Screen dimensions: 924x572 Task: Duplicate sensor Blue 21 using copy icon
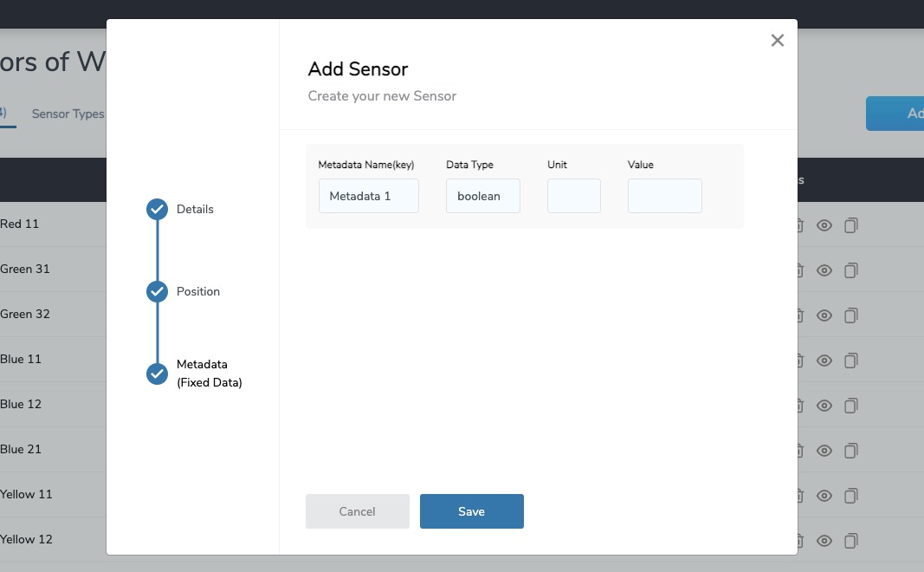851,450
